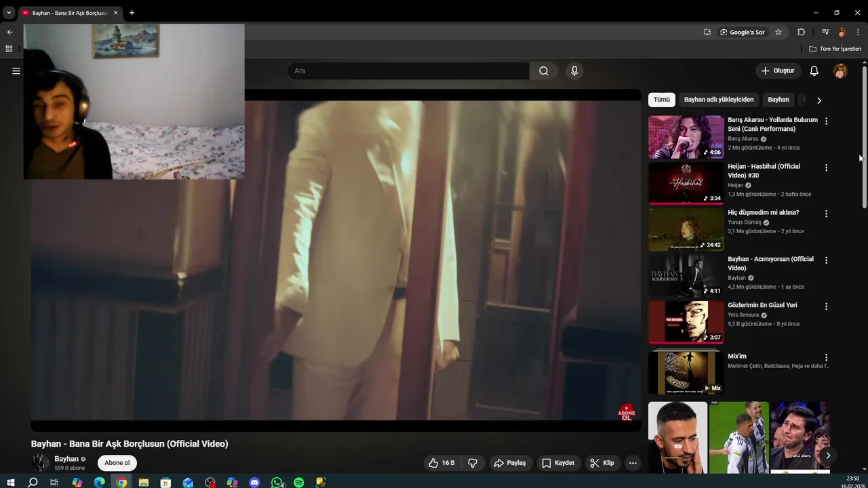Open the YouTube account avatar menu

click(840, 70)
